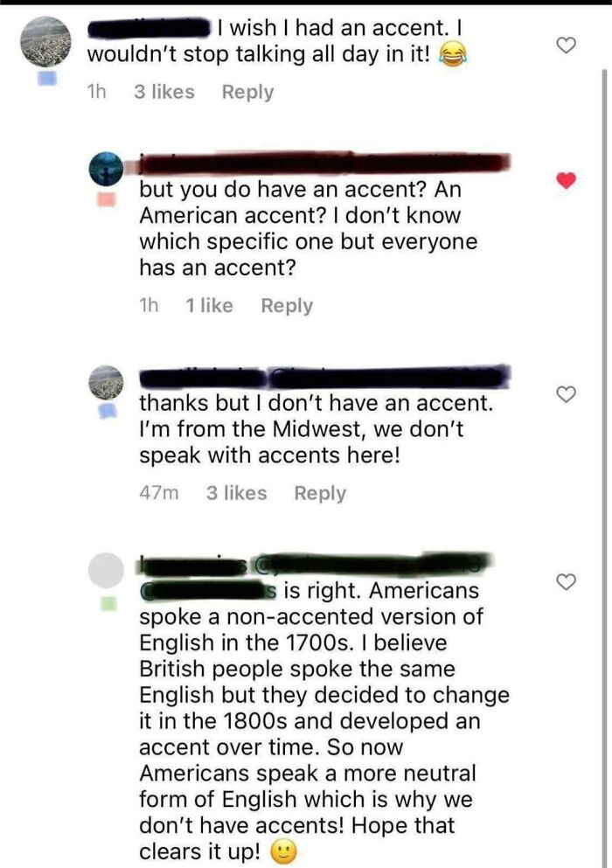
Task: Reply to the 'I wish I had an accent' comment
Action: (247, 92)
